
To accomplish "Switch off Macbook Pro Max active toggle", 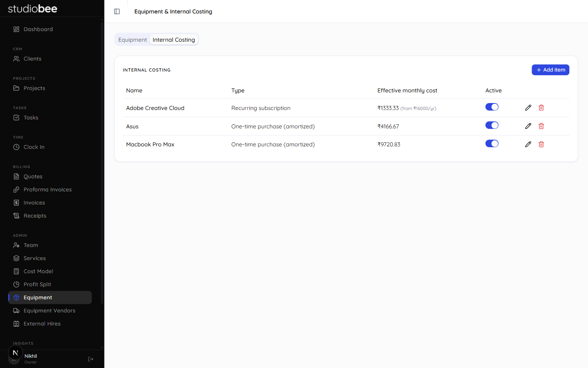I will pos(492,144).
